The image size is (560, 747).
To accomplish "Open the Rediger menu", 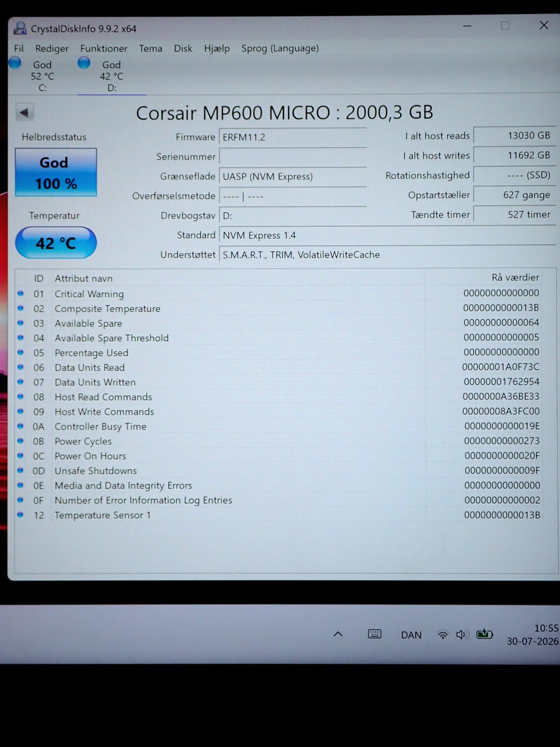I will click(51, 48).
